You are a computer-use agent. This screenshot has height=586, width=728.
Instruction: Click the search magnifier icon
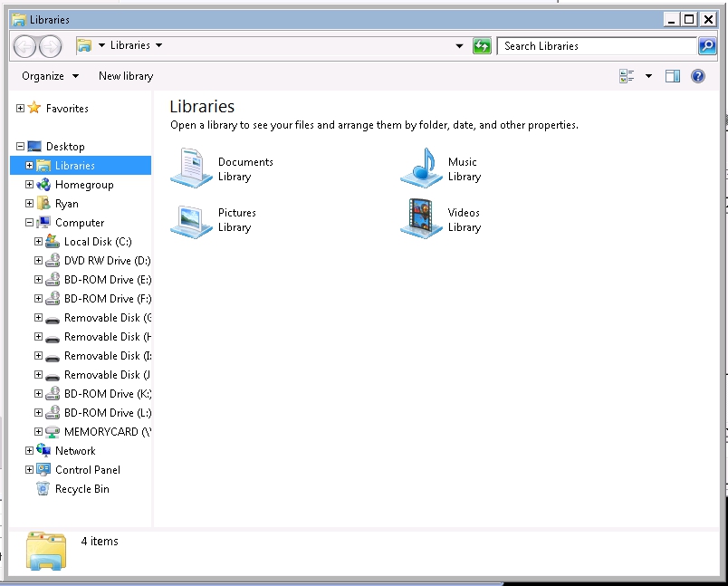pyautogui.click(x=706, y=46)
